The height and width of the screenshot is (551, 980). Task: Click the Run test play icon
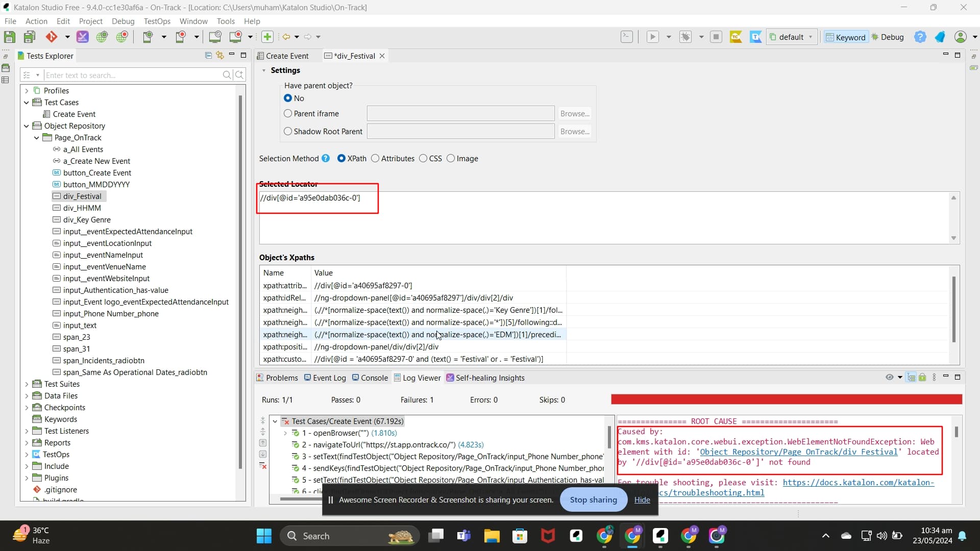pos(653,37)
